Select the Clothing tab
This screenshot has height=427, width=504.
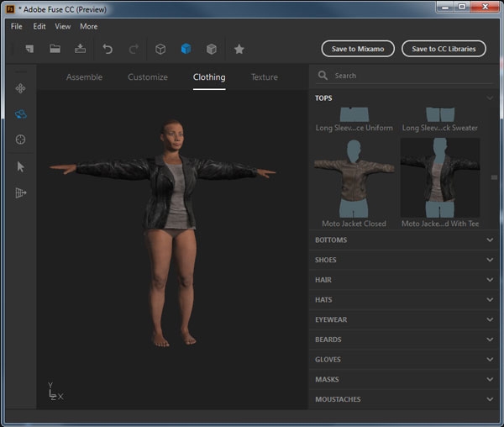pyautogui.click(x=209, y=77)
